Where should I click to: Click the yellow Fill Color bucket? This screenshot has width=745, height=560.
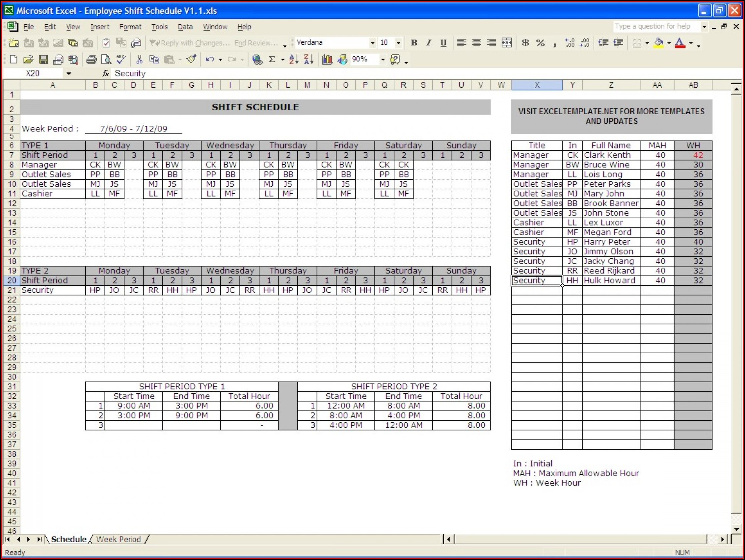(x=659, y=43)
